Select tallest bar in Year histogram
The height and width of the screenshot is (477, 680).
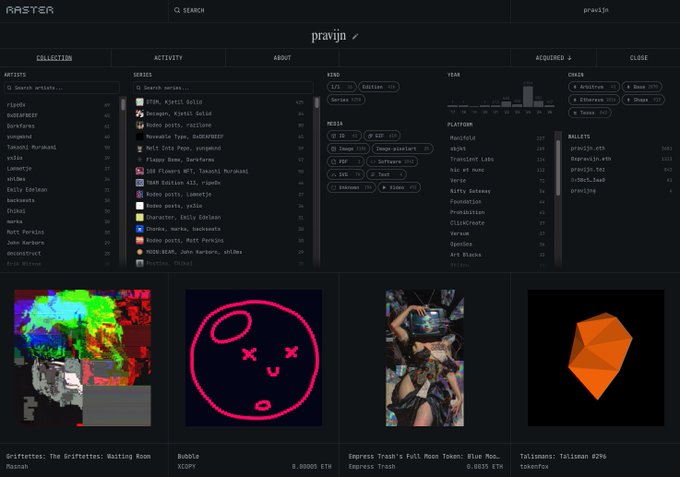[528, 96]
